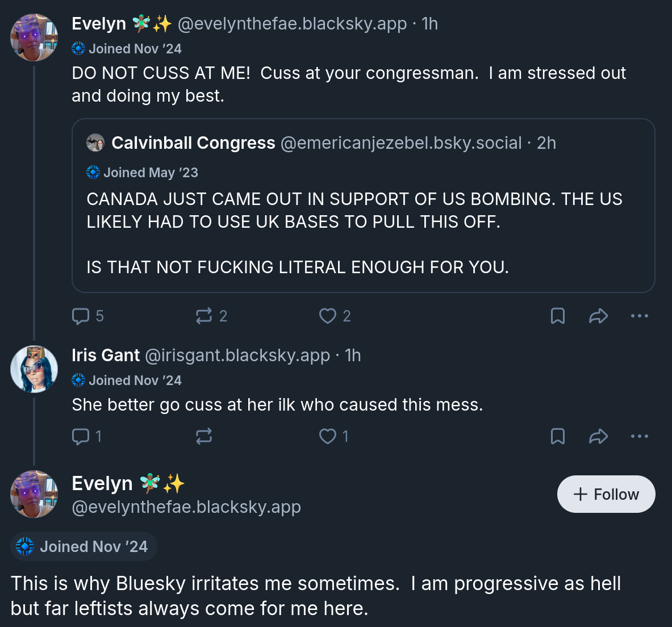Like Evelyn's top post
This screenshot has width=672, height=627.
[328, 316]
